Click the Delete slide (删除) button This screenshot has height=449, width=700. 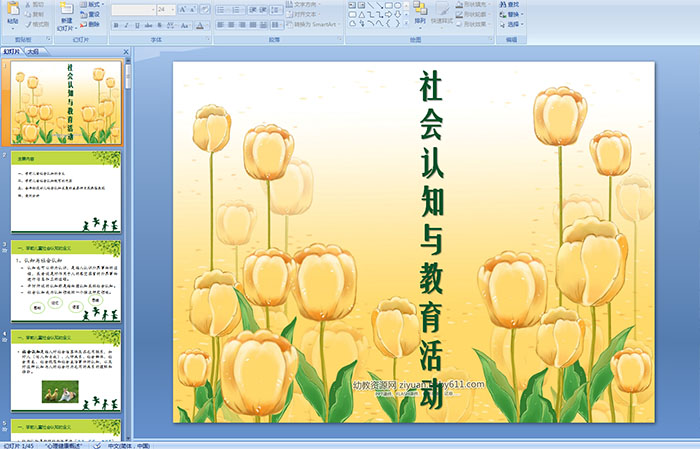89,24
